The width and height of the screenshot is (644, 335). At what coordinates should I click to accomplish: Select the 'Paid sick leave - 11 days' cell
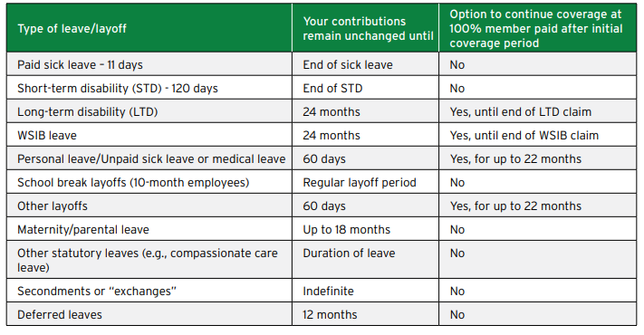(149, 64)
